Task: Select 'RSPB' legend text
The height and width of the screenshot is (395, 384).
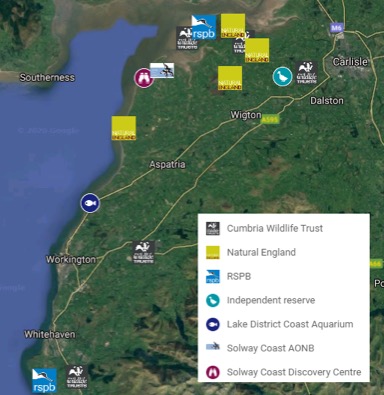Action: click(x=239, y=276)
